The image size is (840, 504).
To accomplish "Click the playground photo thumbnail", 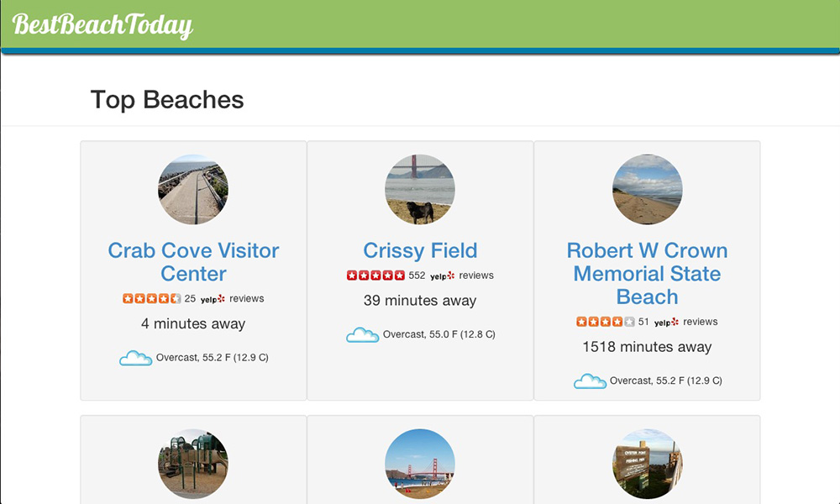I will pos(193,464).
